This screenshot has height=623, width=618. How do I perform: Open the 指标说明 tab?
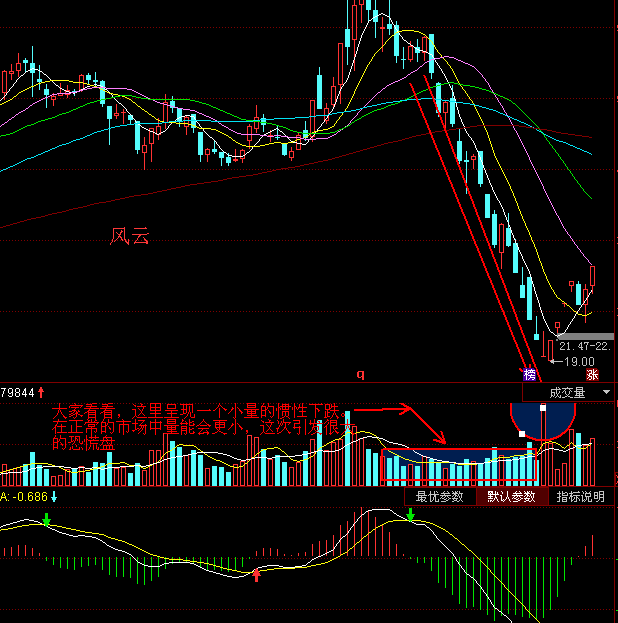[x=581, y=497]
